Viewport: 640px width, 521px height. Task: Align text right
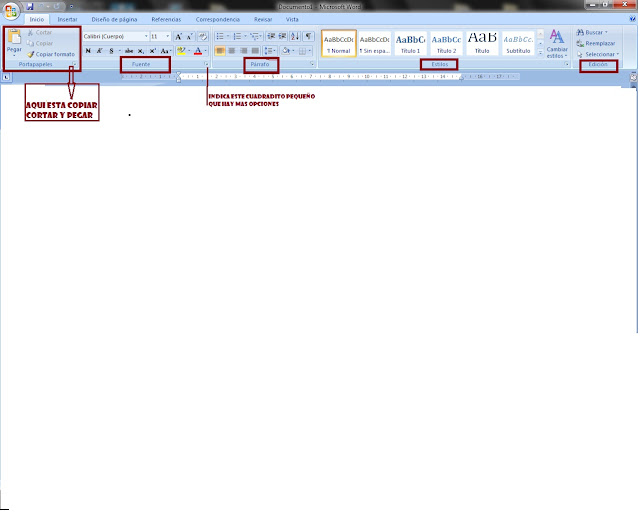pos(243,51)
